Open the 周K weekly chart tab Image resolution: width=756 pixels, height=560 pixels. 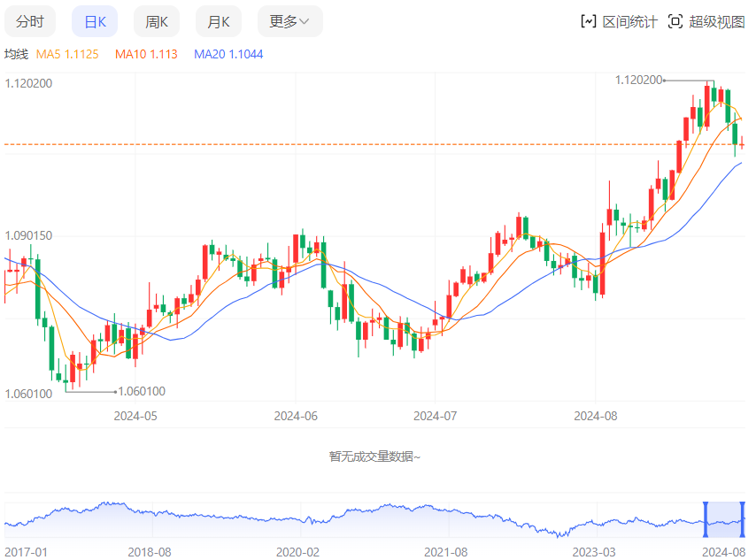click(157, 22)
